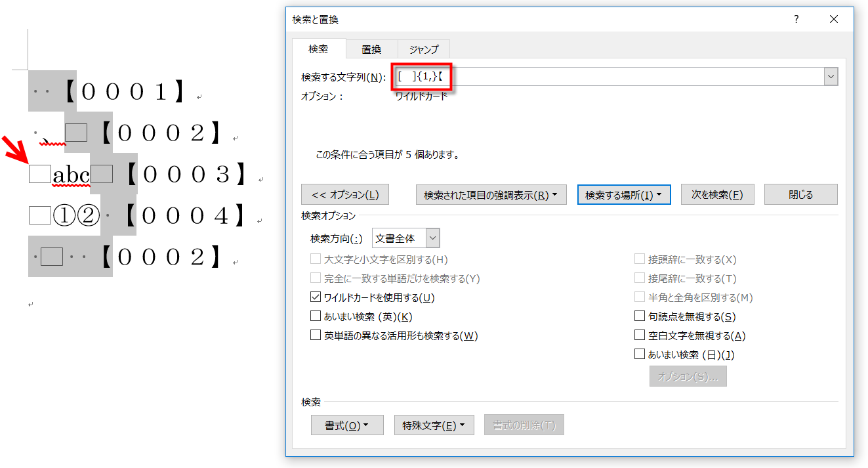Open the 書式 dropdown button
Viewport: 868px width, 468px height.
346,425
